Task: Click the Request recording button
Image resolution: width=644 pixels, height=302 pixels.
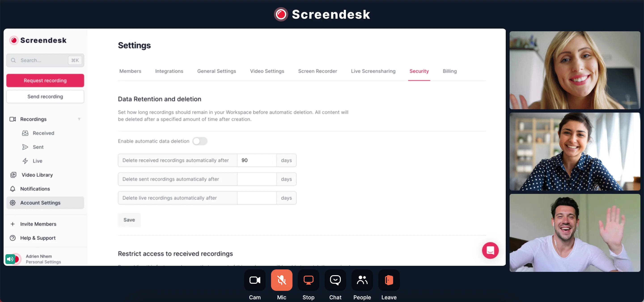Action: (x=45, y=80)
